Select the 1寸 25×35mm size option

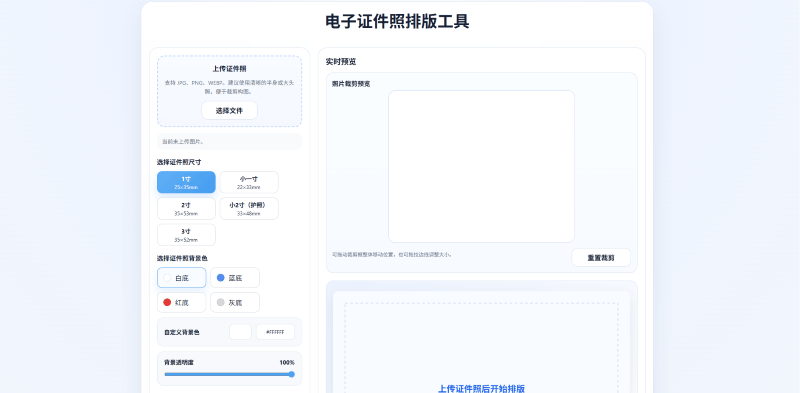point(186,182)
